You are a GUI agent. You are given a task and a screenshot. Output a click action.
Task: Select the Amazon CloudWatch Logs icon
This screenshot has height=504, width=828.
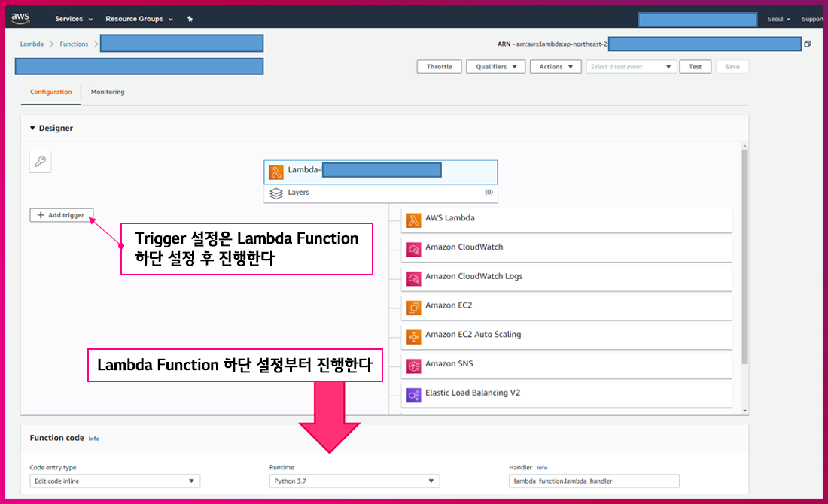[413, 278]
